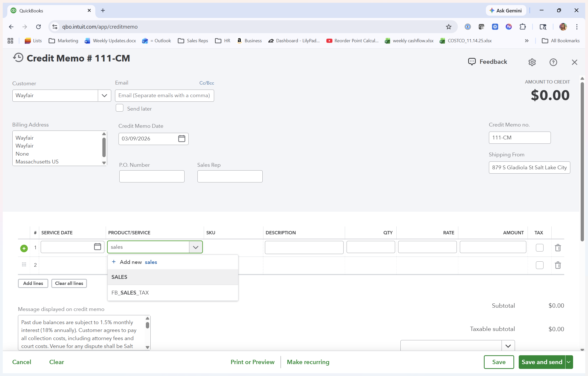Open the Save and send options arrow
This screenshot has width=588, height=376.
coord(569,362)
